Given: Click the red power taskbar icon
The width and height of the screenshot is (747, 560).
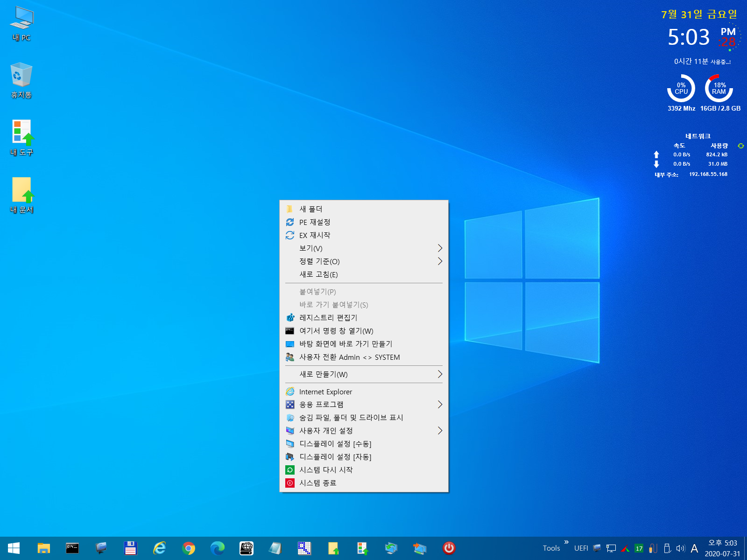Looking at the screenshot, I should pos(449,548).
